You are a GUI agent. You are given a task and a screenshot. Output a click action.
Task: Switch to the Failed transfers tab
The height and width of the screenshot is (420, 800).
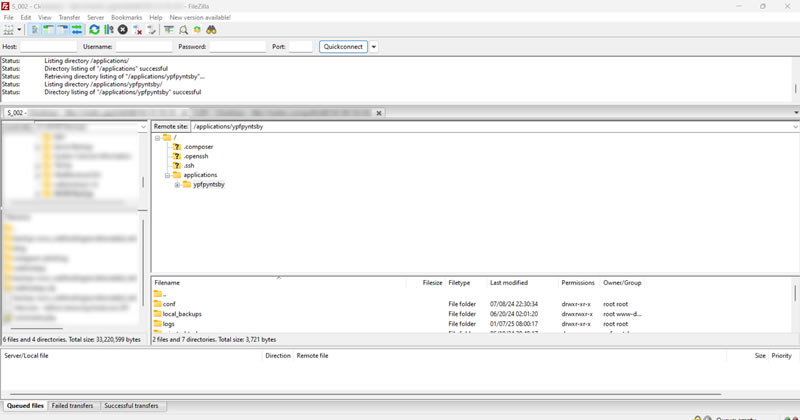pyautogui.click(x=74, y=405)
